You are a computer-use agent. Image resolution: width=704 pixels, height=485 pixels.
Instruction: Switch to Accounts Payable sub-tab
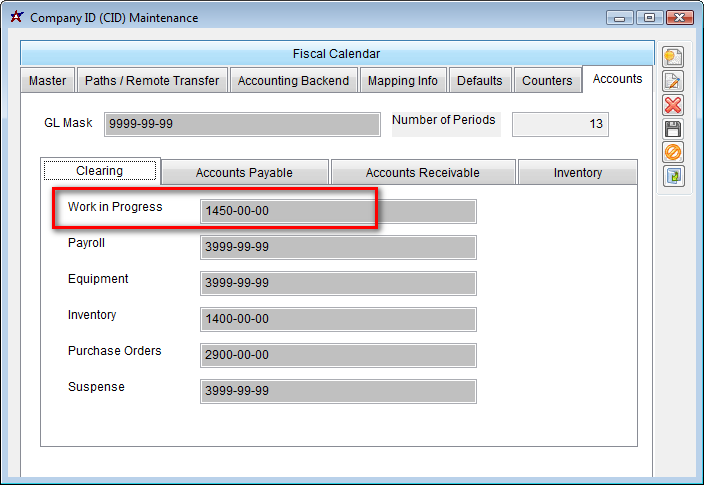point(244,173)
